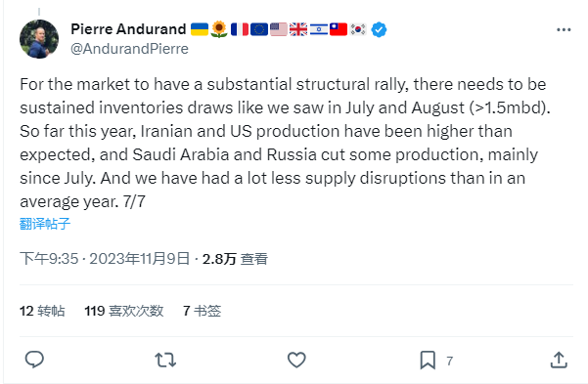Click the bookmark count 7 beside icon
The height and width of the screenshot is (384, 588).
coord(450,361)
